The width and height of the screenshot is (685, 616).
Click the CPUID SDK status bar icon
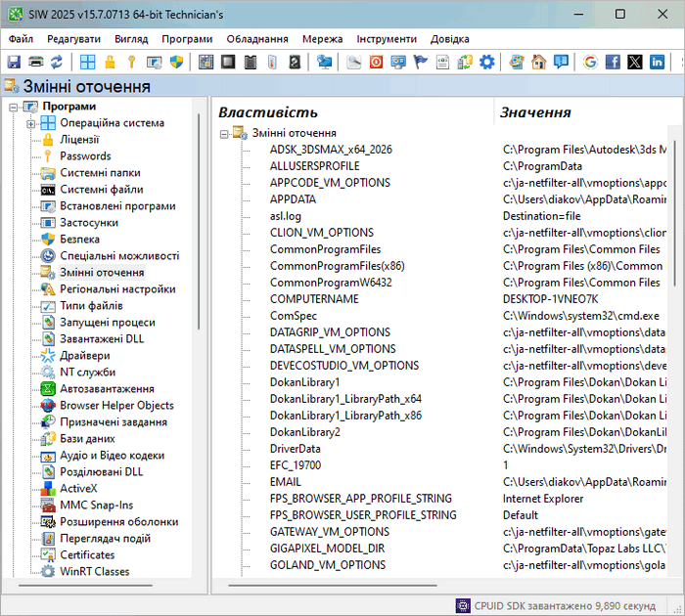(x=463, y=606)
